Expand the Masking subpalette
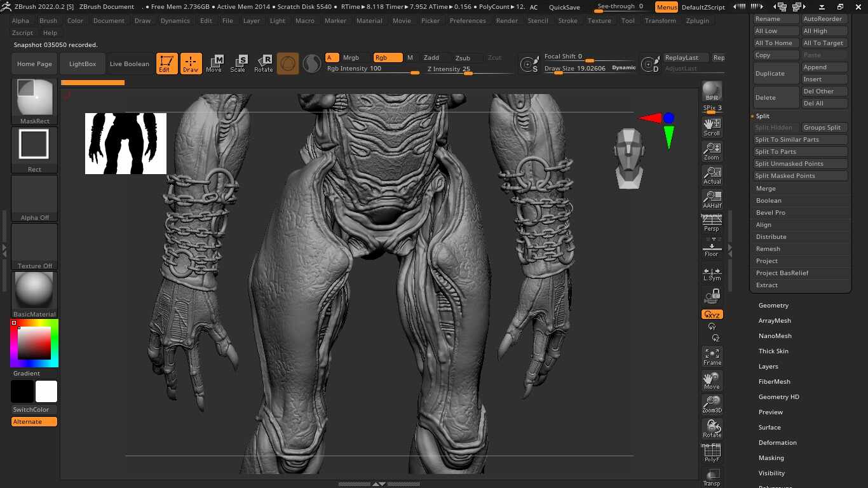 pyautogui.click(x=771, y=457)
